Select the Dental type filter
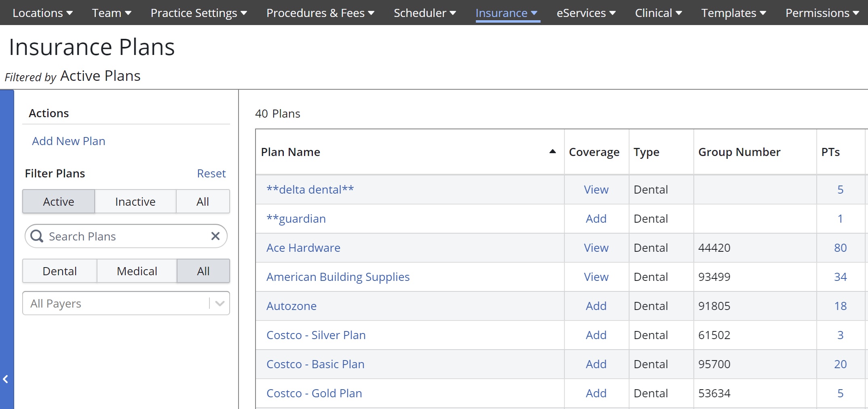Viewport: 868px width, 409px height. coord(59,271)
